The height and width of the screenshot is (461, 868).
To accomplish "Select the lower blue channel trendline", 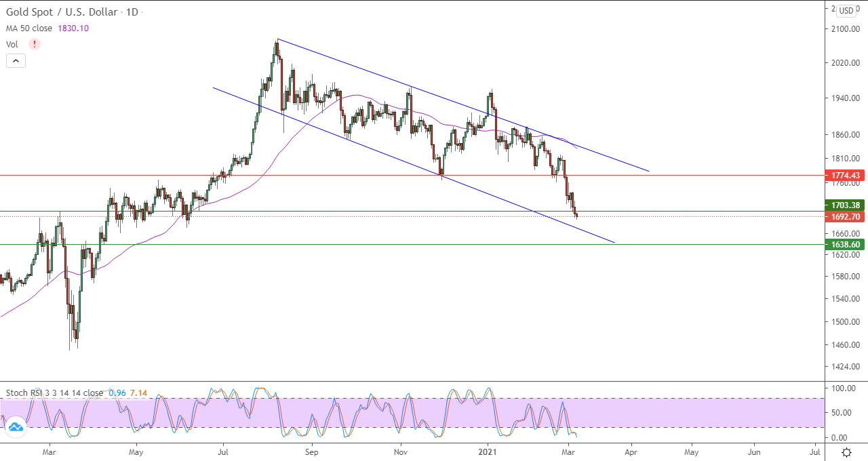I will (x=414, y=165).
